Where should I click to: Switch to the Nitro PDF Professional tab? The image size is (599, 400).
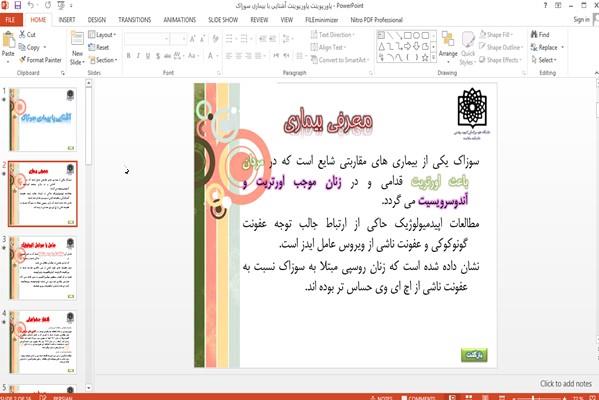tap(376, 20)
